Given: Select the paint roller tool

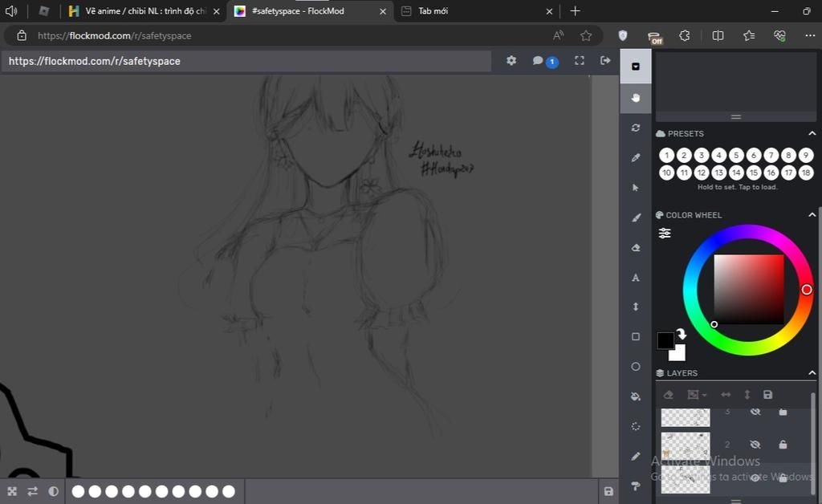Looking at the screenshot, I should coord(636,486).
